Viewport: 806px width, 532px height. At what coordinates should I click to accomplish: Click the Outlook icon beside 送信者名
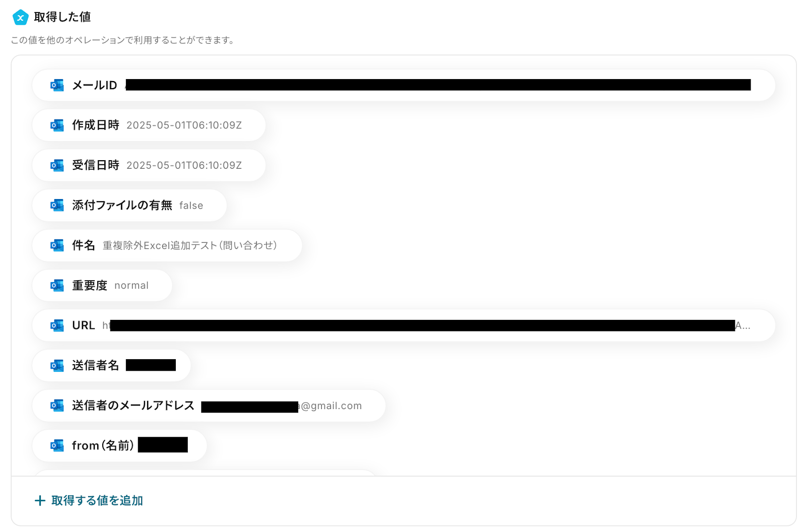point(57,365)
